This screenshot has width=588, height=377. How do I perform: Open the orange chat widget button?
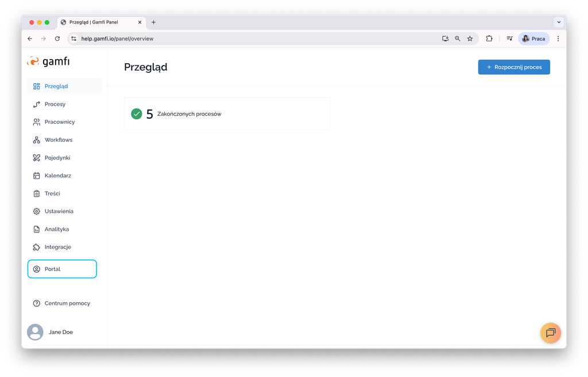coord(551,333)
